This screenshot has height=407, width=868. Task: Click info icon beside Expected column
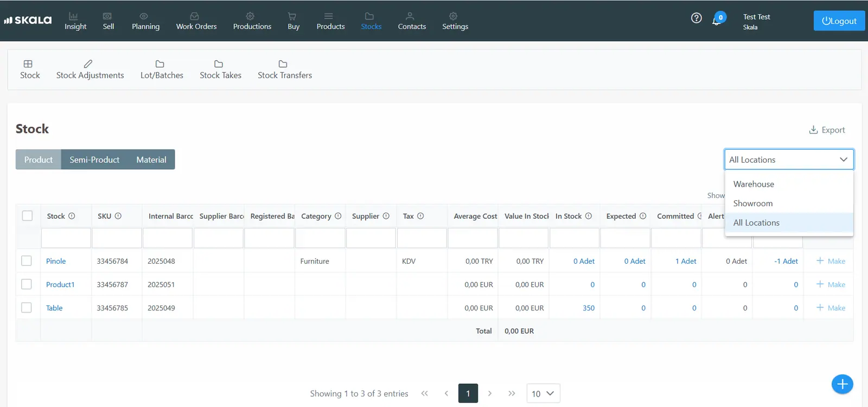(643, 216)
